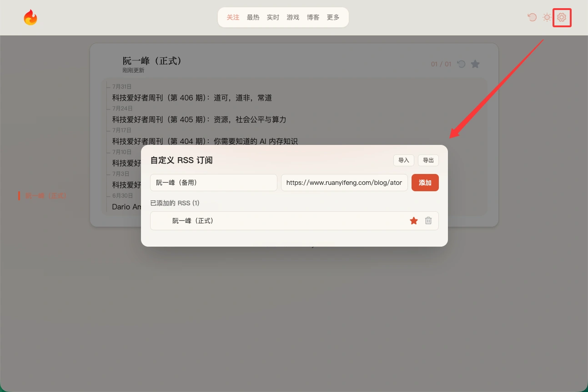Image resolution: width=588 pixels, height=392 pixels.
Task: Open the 实时 tab
Action: click(x=273, y=17)
